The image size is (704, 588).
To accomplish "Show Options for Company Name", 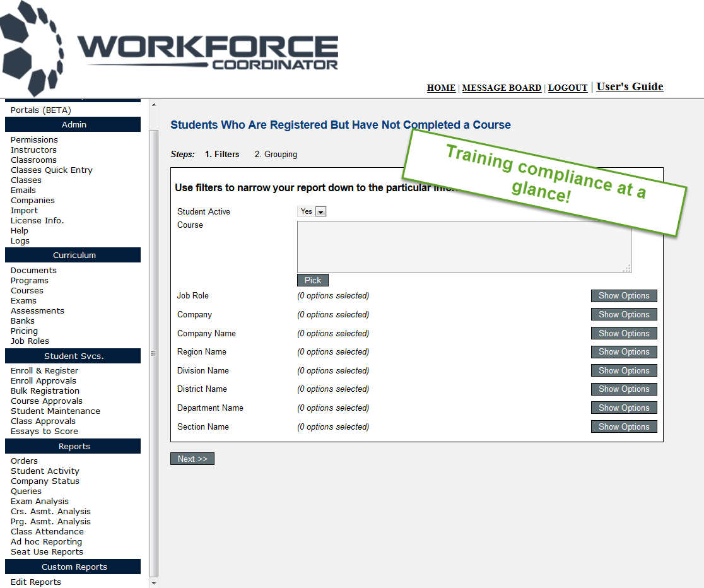I will pyautogui.click(x=624, y=333).
